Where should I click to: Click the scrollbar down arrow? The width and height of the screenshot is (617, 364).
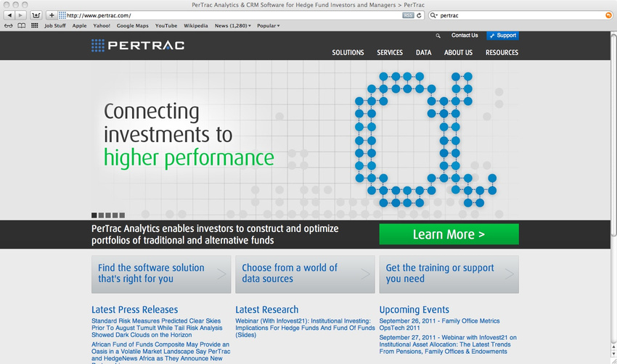613,354
